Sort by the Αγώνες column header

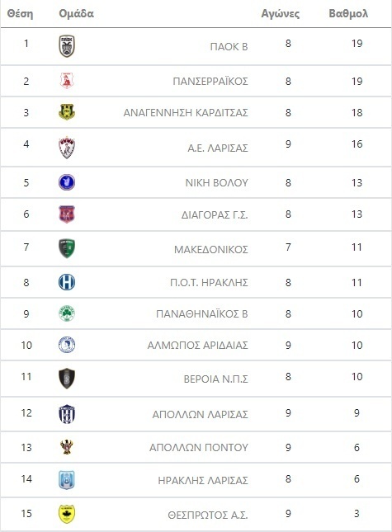(x=281, y=13)
